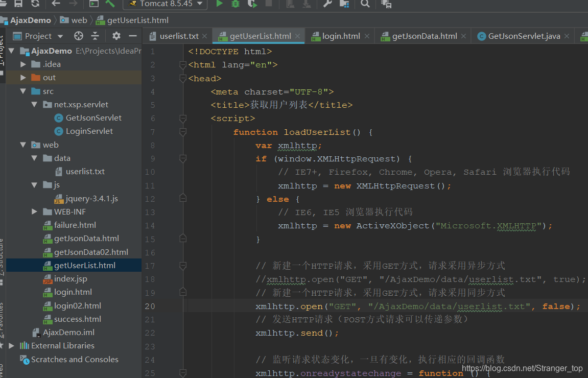Click the Stop square icon
The image size is (588, 378).
pos(269,4)
